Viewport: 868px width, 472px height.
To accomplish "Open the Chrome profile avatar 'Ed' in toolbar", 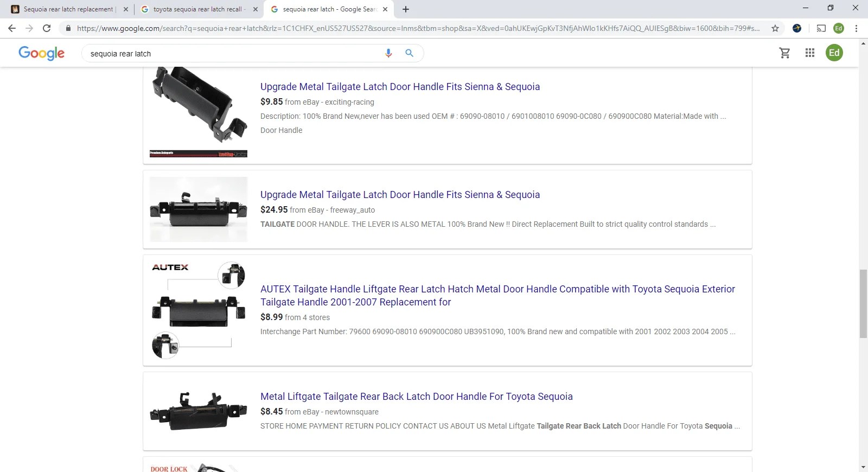I will point(839,28).
